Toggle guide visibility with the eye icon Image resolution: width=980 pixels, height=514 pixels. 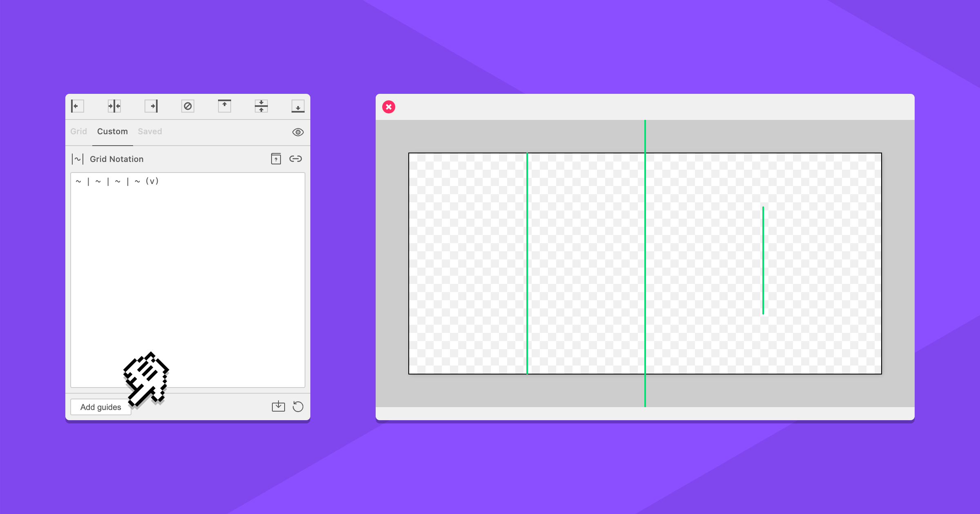[298, 132]
